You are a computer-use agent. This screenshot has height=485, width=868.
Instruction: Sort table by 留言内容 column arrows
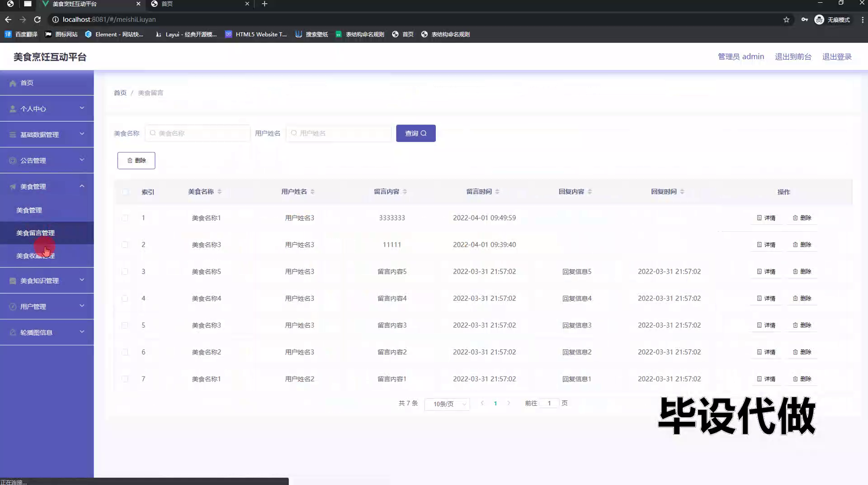click(405, 191)
